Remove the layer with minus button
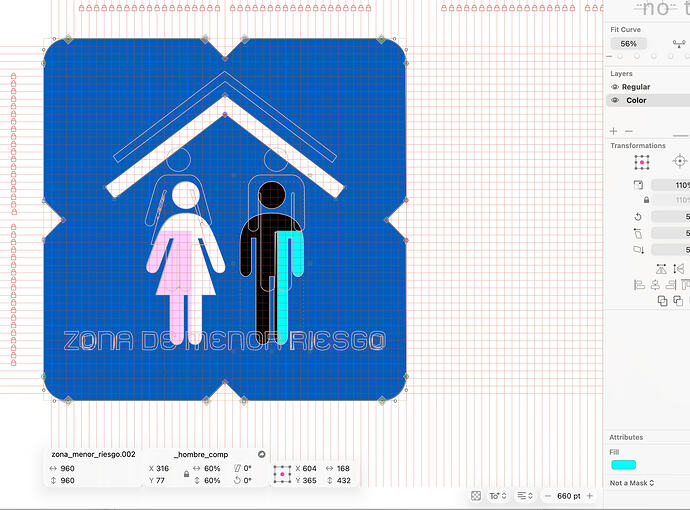This screenshot has width=690, height=510. tap(629, 131)
